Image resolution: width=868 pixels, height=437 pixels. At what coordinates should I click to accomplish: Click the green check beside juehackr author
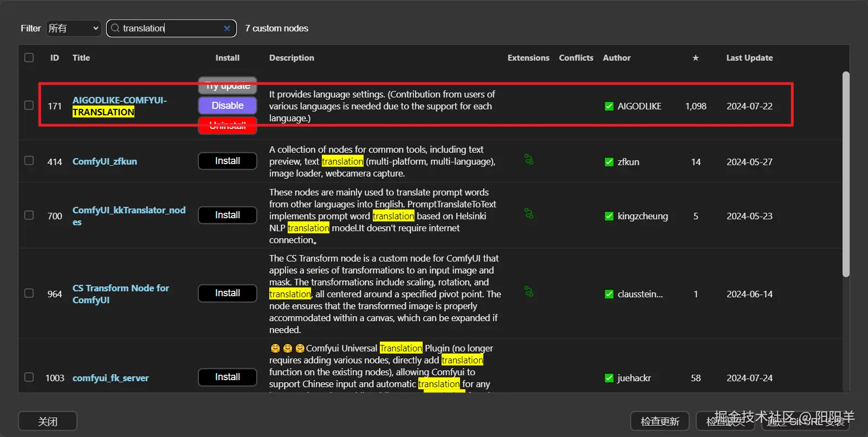[x=609, y=378]
